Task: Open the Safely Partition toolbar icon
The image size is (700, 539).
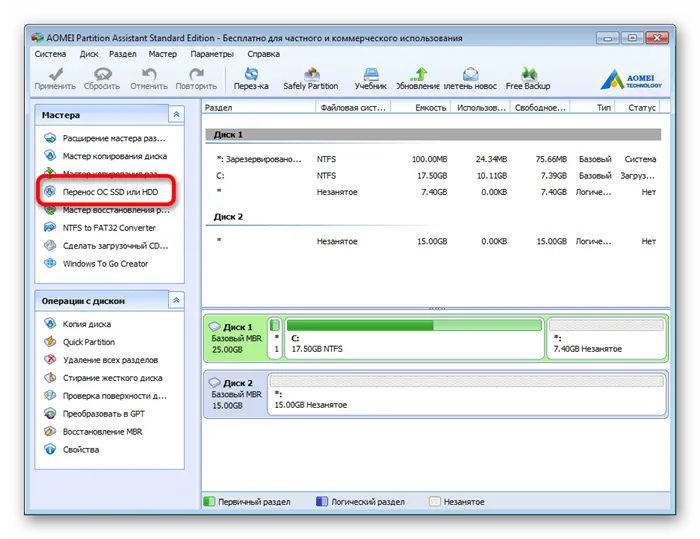Action: [x=312, y=74]
